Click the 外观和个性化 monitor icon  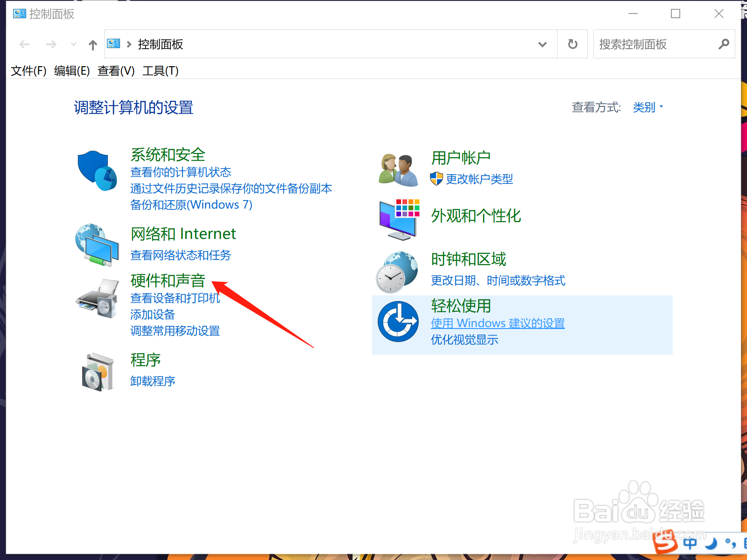(398, 217)
